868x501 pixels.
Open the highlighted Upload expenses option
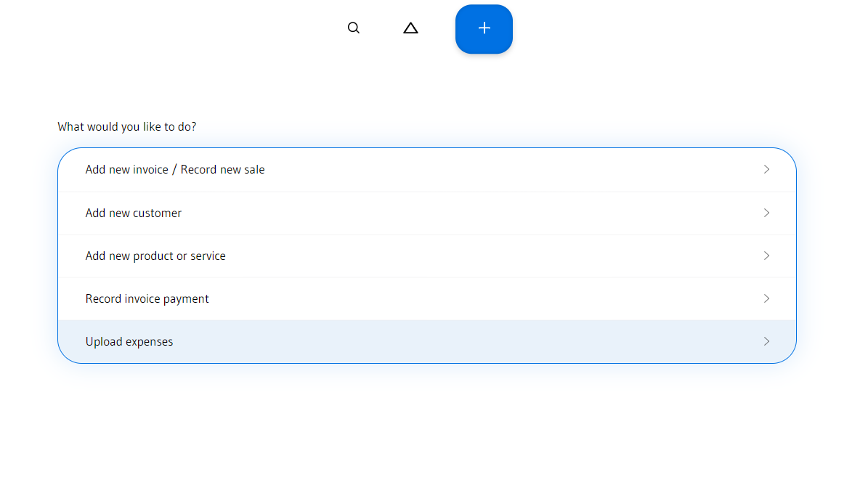point(129,341)
